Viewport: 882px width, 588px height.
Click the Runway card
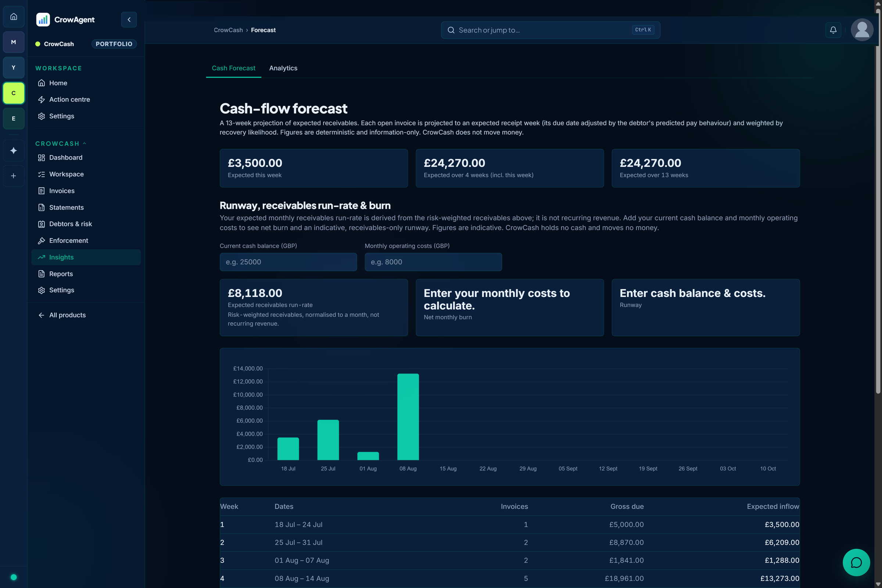[705, 308]
